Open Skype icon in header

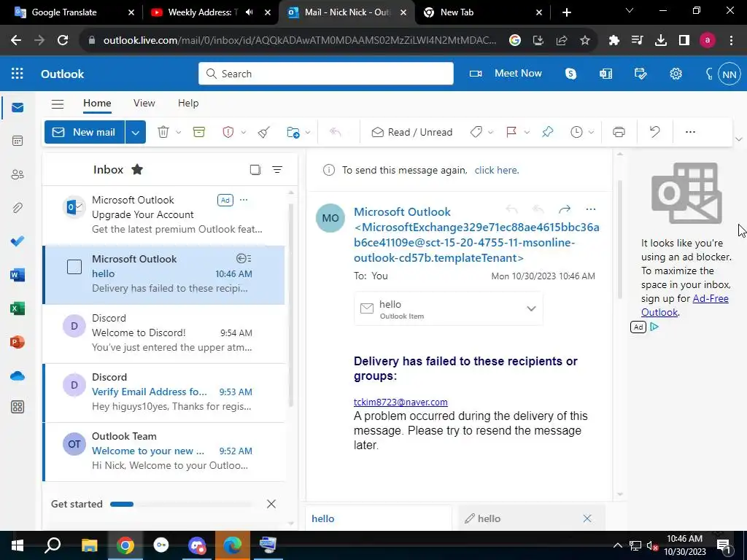pyautogui.click(x=570, y=74)
